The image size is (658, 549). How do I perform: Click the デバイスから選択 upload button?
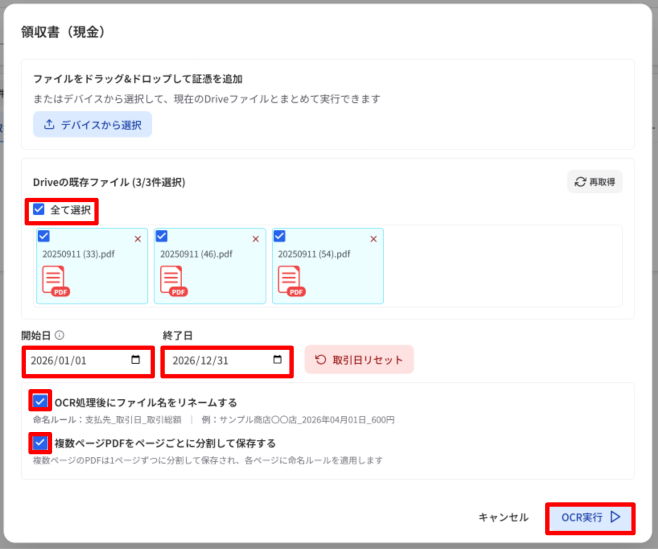(92, 124)
